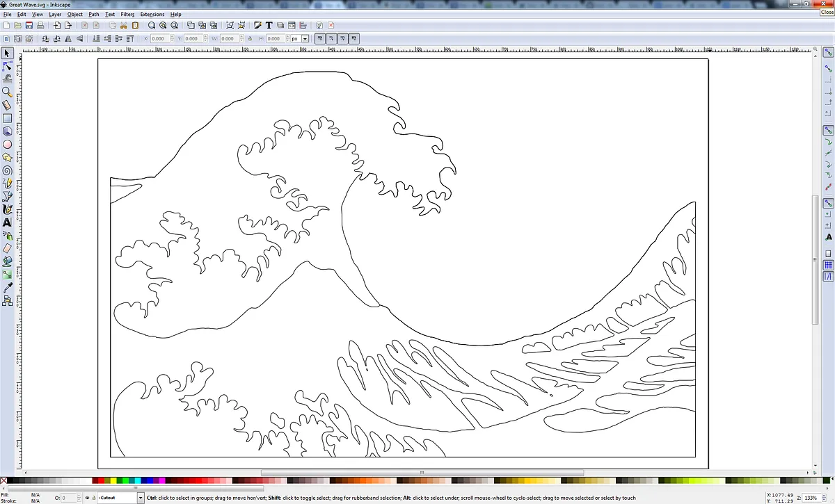This screenshot has width=835, height=504.
Task: Select the Node edit tool
Action: [x=8, y=67]
